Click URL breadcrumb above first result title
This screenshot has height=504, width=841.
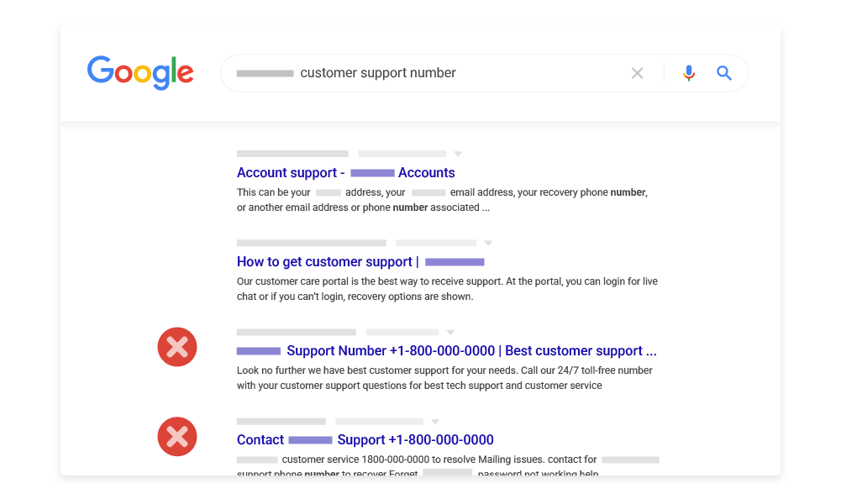tap(292, 154)
